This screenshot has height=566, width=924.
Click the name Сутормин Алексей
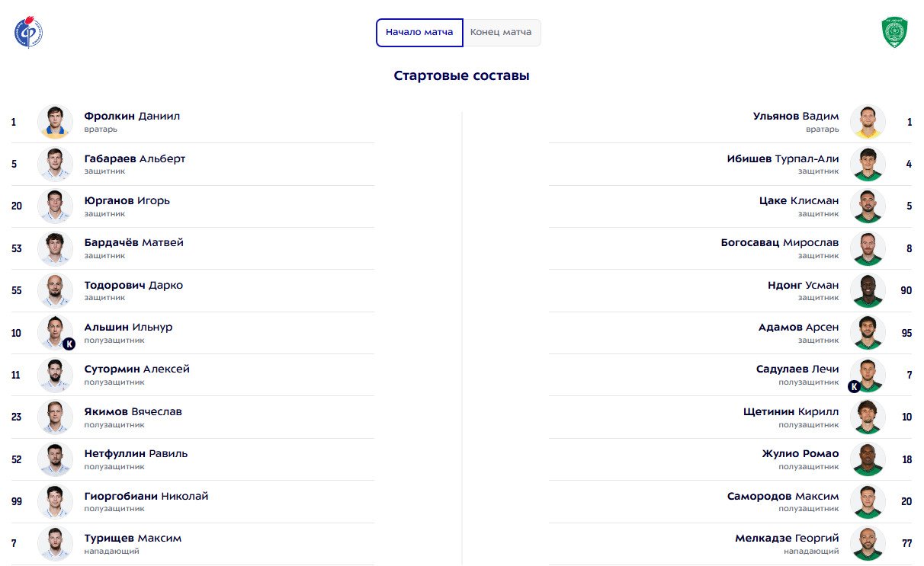pos(137,369)
